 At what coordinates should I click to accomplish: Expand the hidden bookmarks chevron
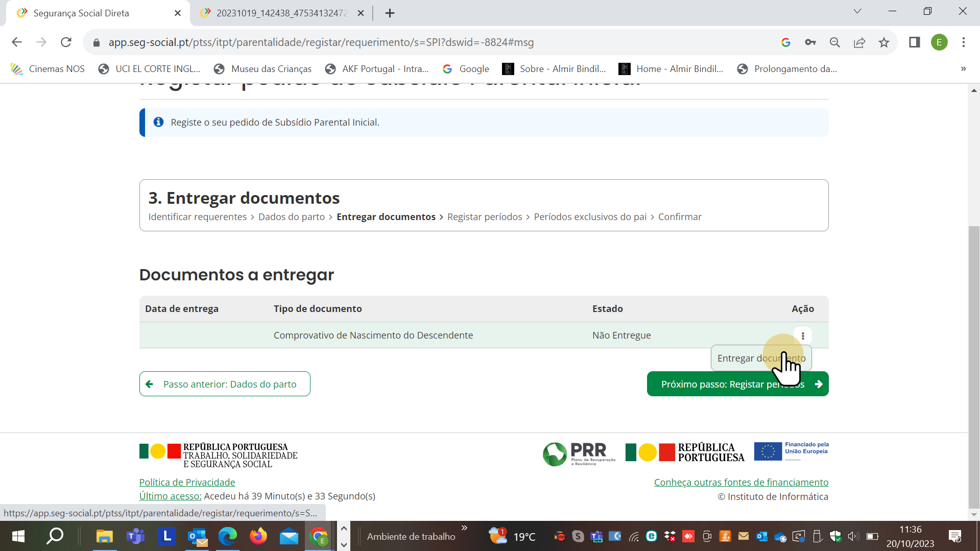click(x=963, y=69)
